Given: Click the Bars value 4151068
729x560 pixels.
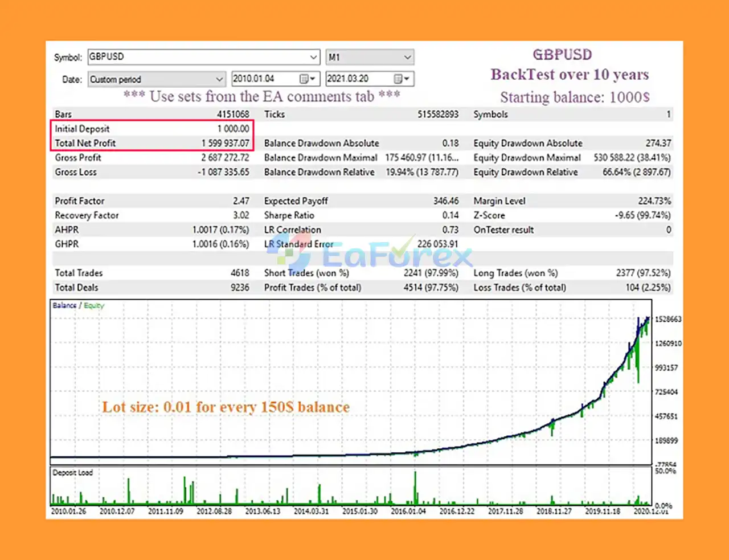Looking at the screenshot, I should 233,114.
